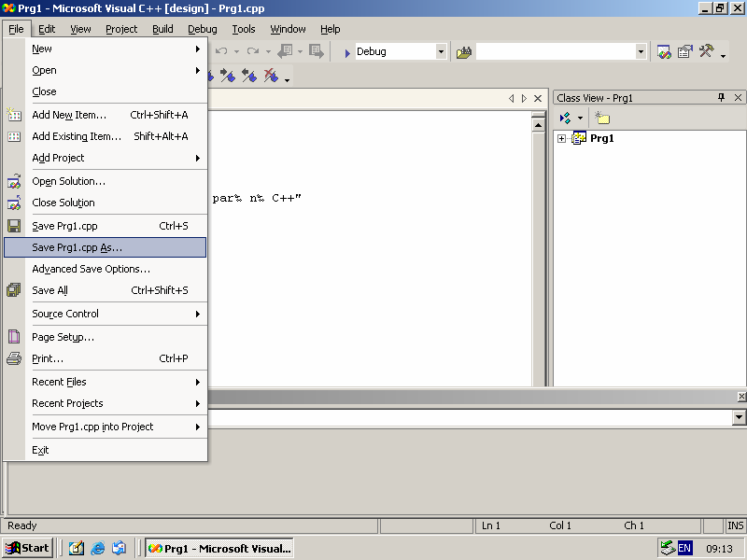Screen dimensions: 747x560
Task: Expand Recent Projects submenu
Action: coord(106,403)
